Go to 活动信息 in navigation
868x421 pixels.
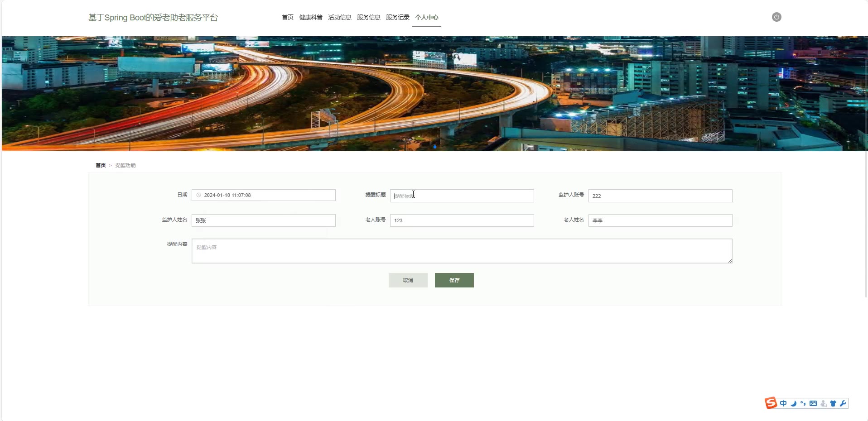coord(340,17)
